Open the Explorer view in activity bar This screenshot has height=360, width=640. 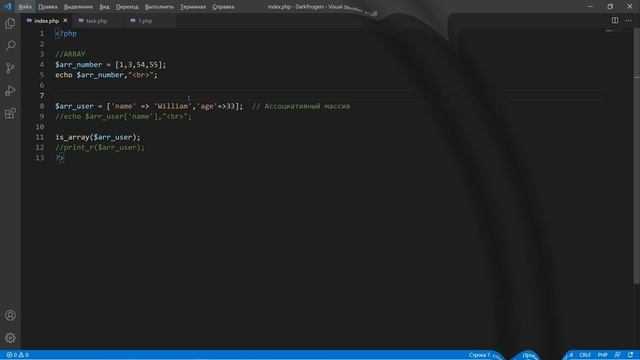coord(10,23)
